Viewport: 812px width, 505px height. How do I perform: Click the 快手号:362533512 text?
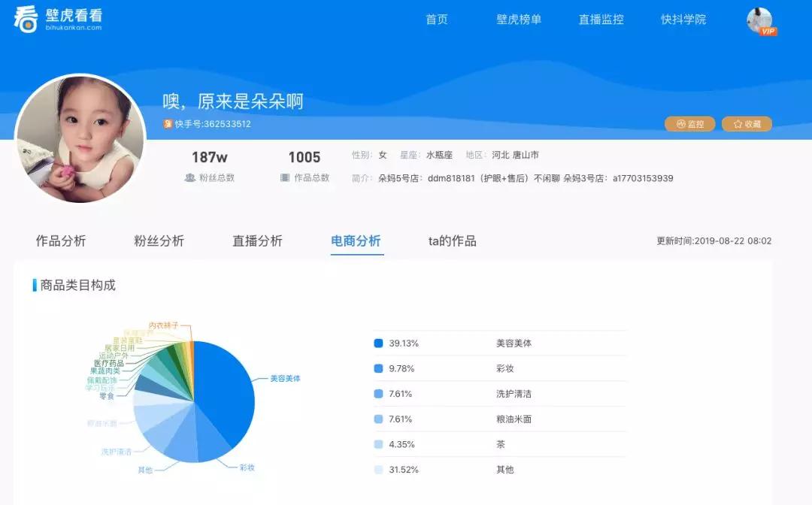(213, 124)
